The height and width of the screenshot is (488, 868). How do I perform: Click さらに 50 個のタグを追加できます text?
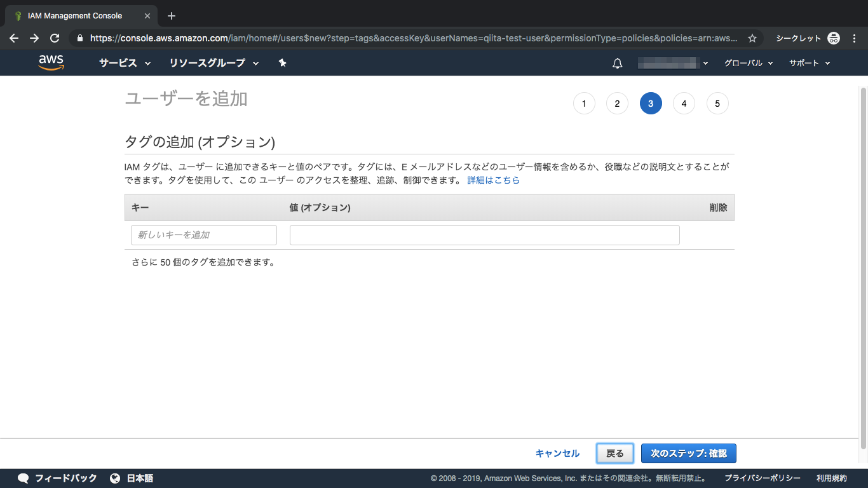click(x=203, y=262)
